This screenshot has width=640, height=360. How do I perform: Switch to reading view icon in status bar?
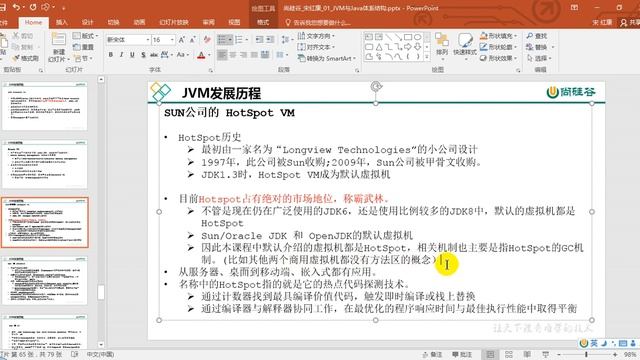527,354
